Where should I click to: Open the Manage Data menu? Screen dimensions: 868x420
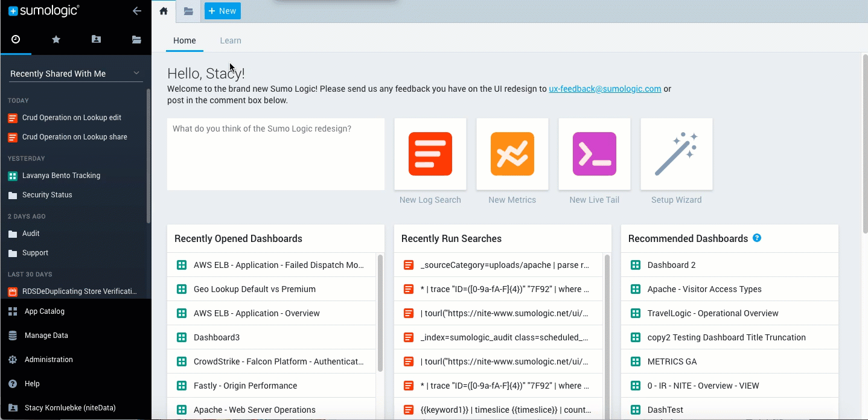click(x=46, y=336)
